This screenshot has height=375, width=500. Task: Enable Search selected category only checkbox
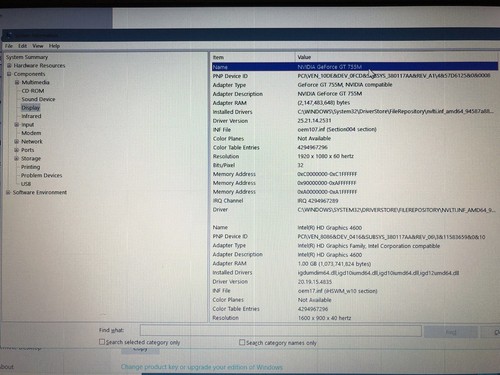(x=102, y=342)
